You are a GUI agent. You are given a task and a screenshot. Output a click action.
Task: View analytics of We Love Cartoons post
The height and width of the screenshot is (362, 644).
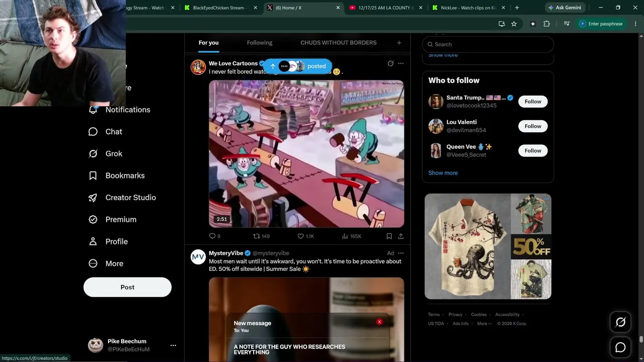pos(351,236)
